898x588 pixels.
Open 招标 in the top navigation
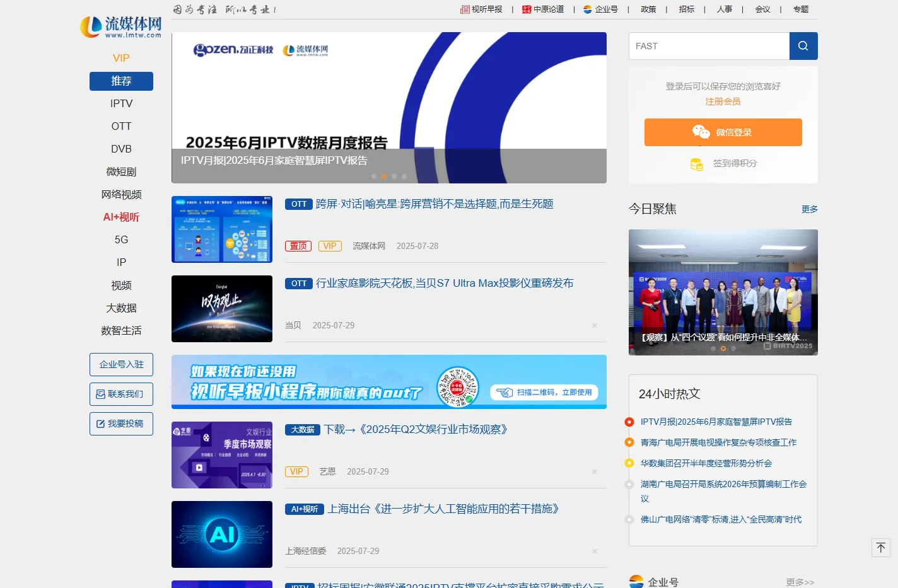[687, 9]
